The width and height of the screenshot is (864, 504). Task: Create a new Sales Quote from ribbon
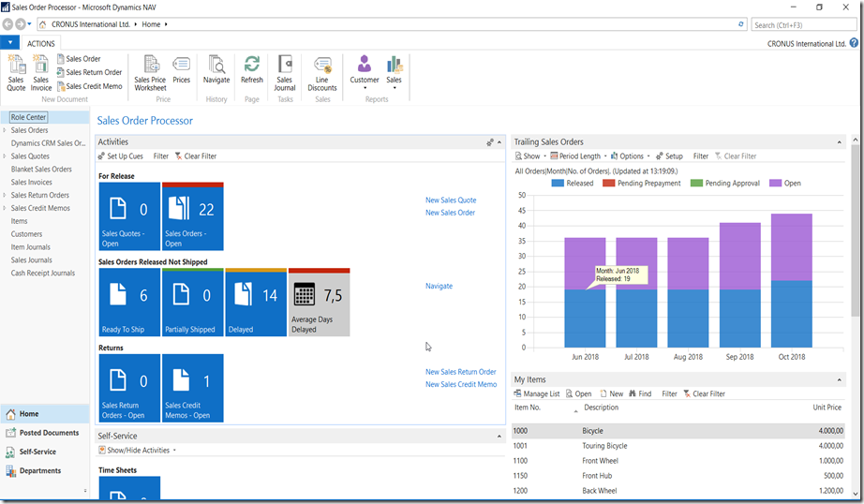point(16,73)
